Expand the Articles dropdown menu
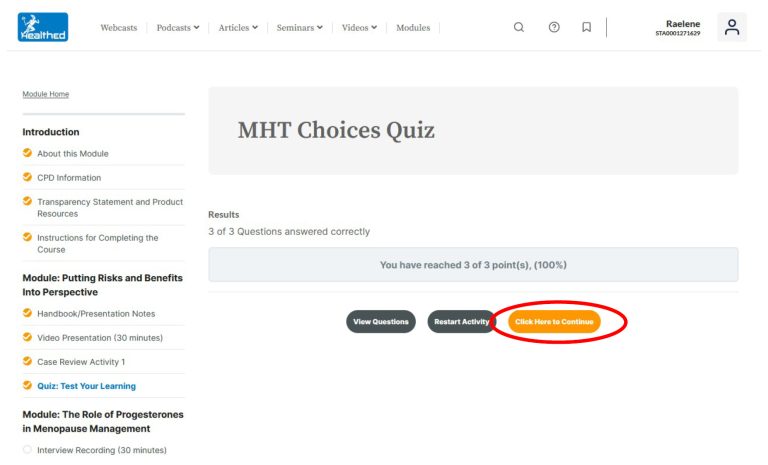The image size is (768, 465). (238, 27)
